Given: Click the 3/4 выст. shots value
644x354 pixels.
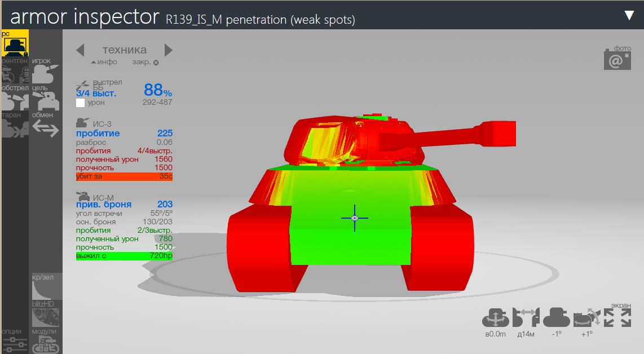Looking at the screenshot, I should pyautogui.click(x=96, y=93).
